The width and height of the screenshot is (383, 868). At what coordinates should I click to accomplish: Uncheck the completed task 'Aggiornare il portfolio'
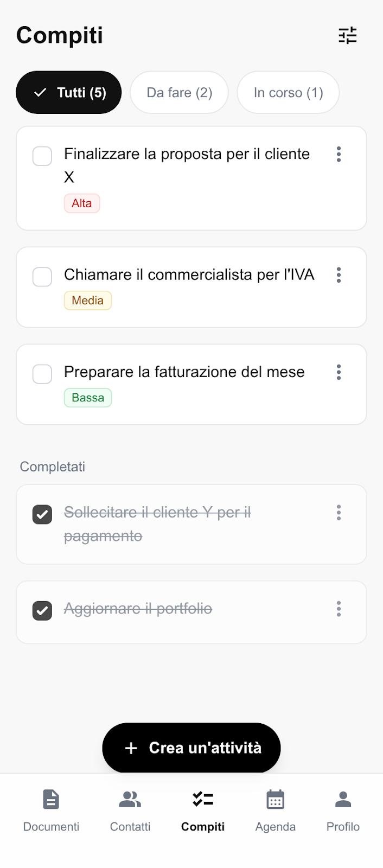[x=42, y=609]
